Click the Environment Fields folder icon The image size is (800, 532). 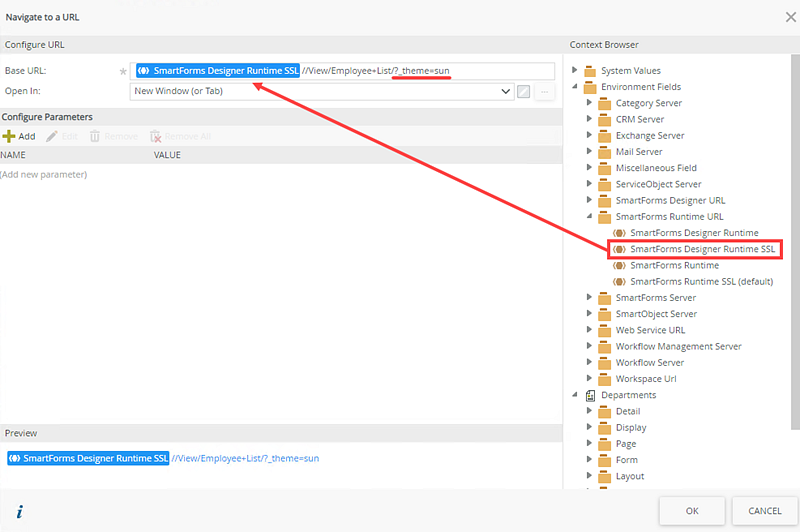coord(590,87)
